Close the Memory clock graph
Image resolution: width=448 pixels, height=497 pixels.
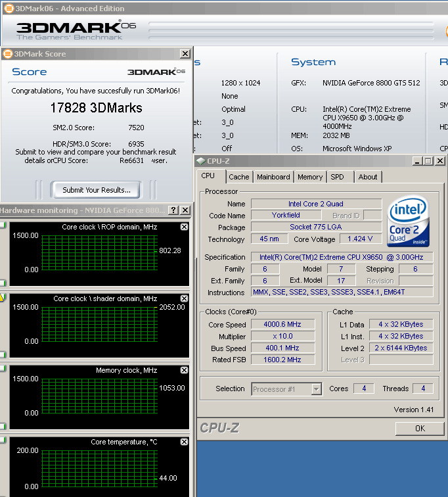tap(184, 370)
